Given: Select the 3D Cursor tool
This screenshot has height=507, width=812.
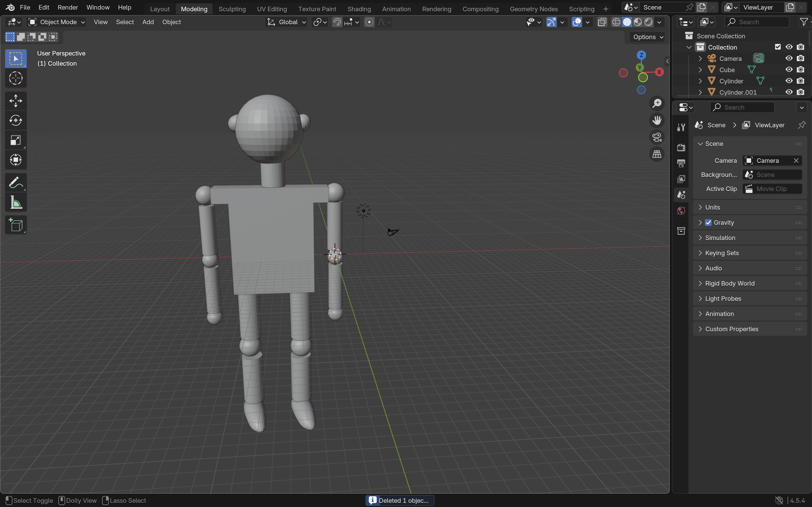Looking at the screenshot, I should coord(16,78).
